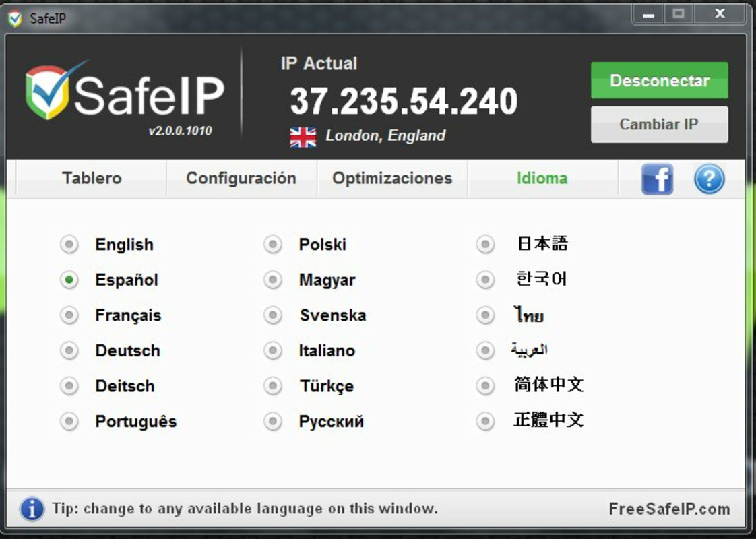Click the SafeIP shield logo
Screen dimensions: 756x539
click(x=51, y=91)
